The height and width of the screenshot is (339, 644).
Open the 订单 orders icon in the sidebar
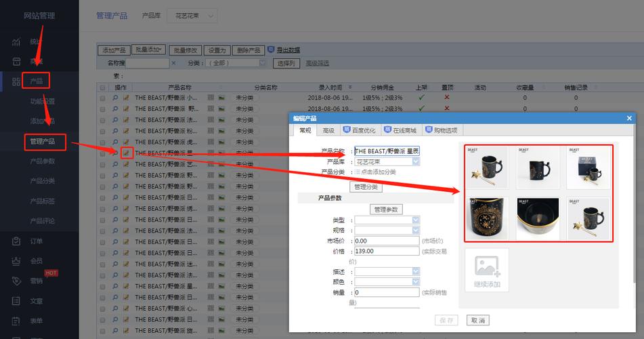[16, 241]
